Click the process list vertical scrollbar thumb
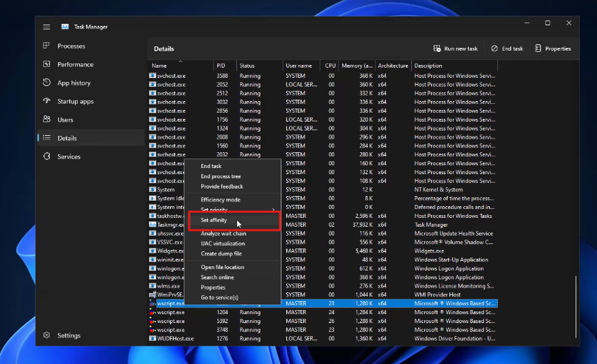The image size is (597, 364). click(x=576, y=307)
